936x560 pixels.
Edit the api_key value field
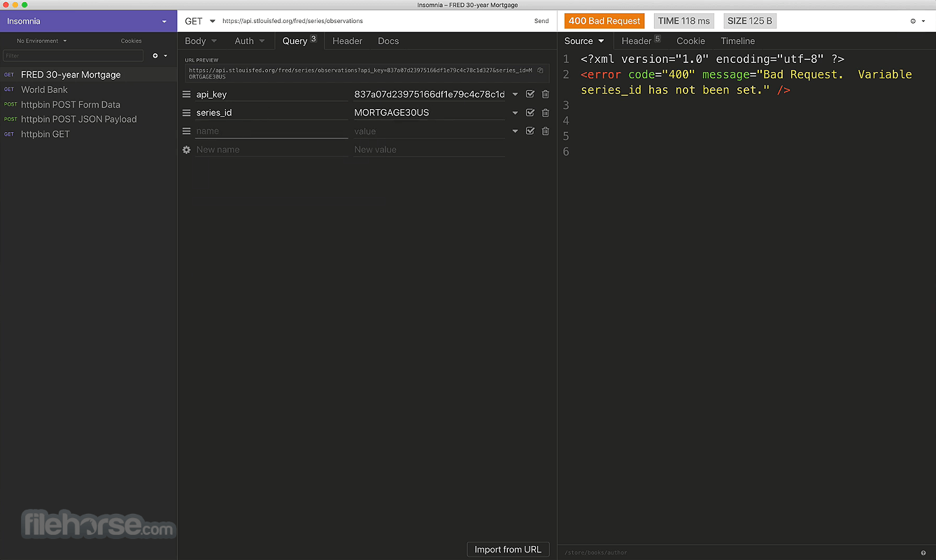pyautogui.click(x=429, y=94)
